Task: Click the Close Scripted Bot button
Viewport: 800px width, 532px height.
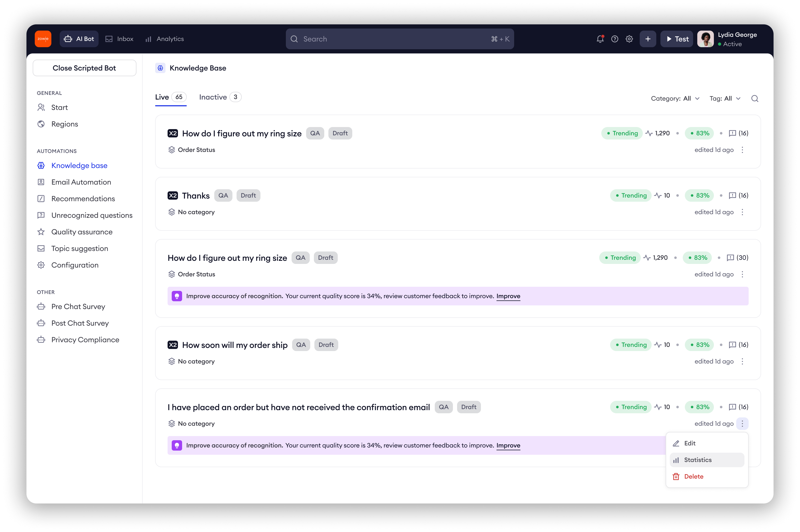Action: coord(85,68)
